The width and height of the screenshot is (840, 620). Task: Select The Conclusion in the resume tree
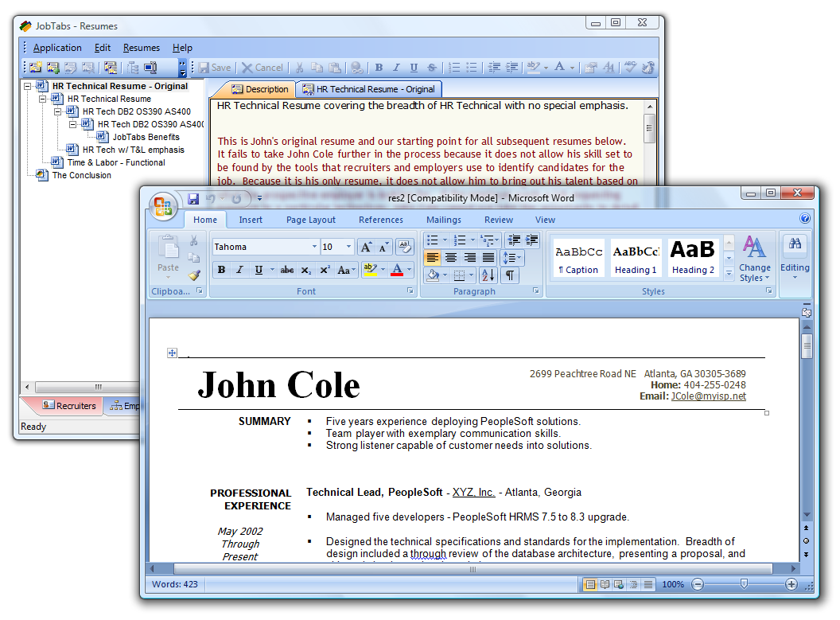coord(81,175)
